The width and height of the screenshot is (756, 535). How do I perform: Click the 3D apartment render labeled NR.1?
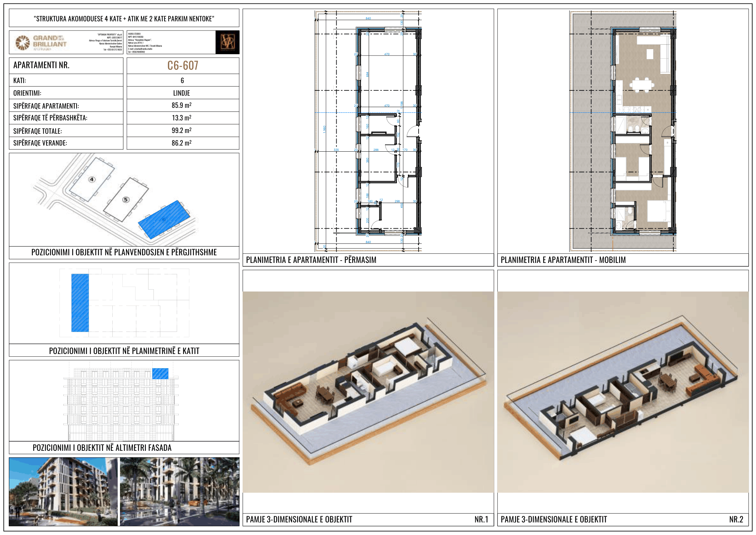coord(368,392)
